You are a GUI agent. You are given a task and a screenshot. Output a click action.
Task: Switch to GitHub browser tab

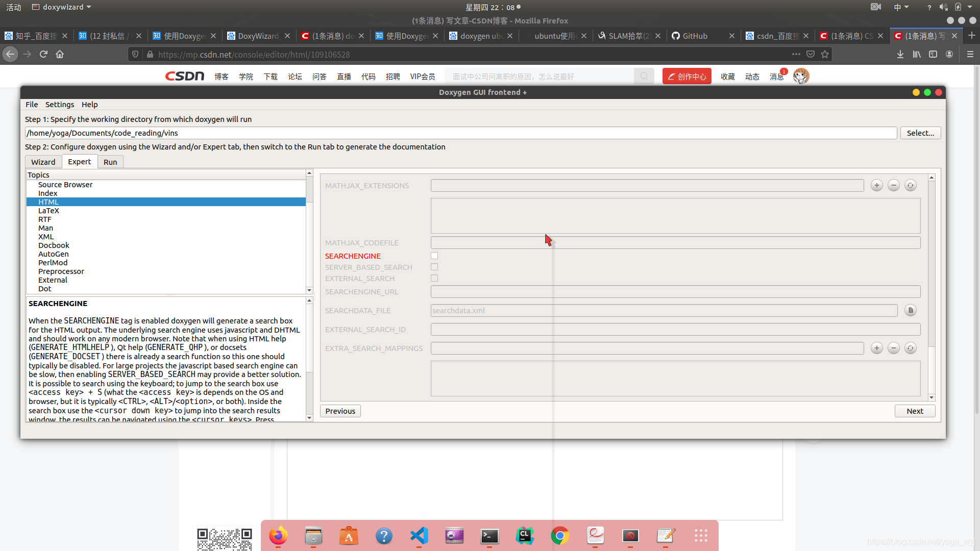point(695,36)
